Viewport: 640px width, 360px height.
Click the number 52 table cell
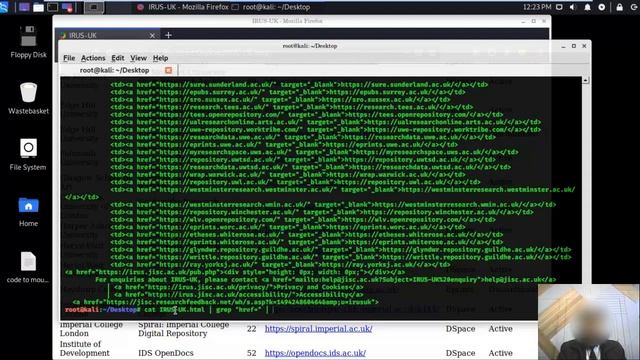point(251,353)
